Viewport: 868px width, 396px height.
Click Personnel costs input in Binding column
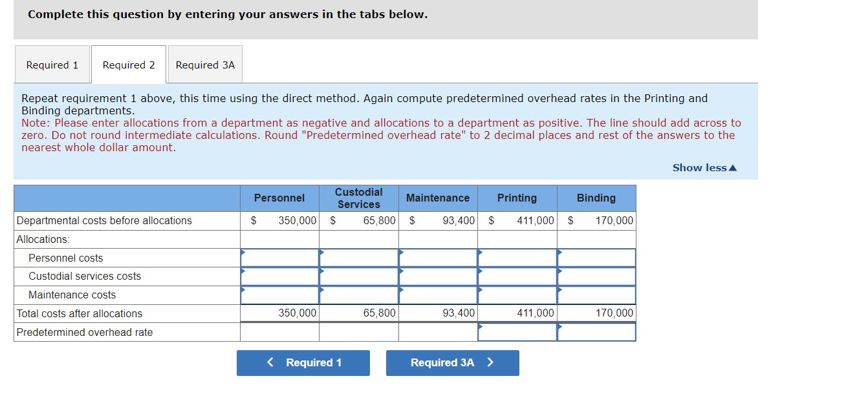(x=595, y=257)
